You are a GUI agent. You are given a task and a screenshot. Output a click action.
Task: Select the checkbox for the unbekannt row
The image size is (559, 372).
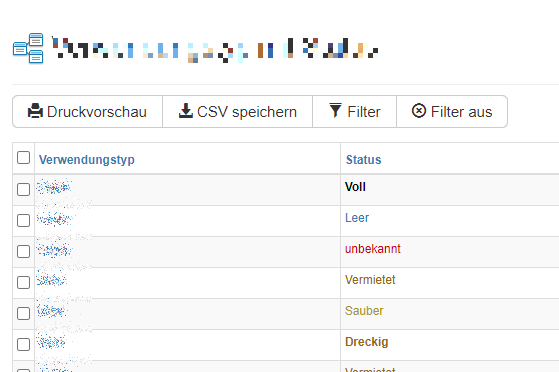click(24, 251)
